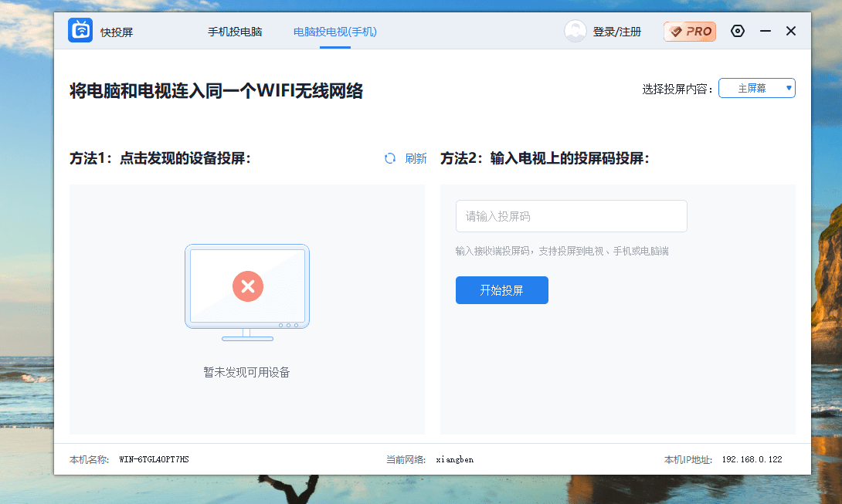Open settings via the hexagon gear icon
The height and width of the screenshot is (504, 842).
pyautogui.click(x=738, y=31)
